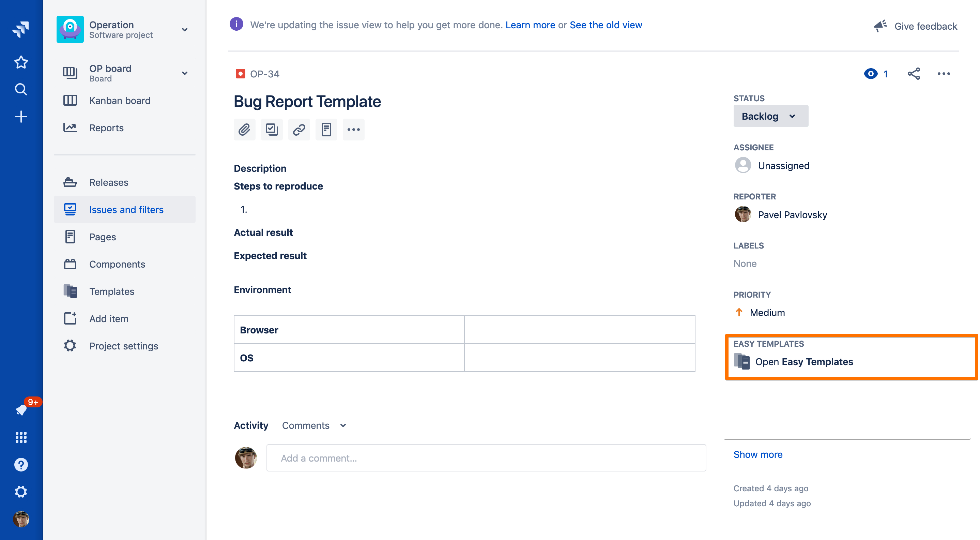This screenshot has height=540, width=980.
Task: Go to Templates in project sidebar
Action: pyautogui.click(x=111, y=291)
